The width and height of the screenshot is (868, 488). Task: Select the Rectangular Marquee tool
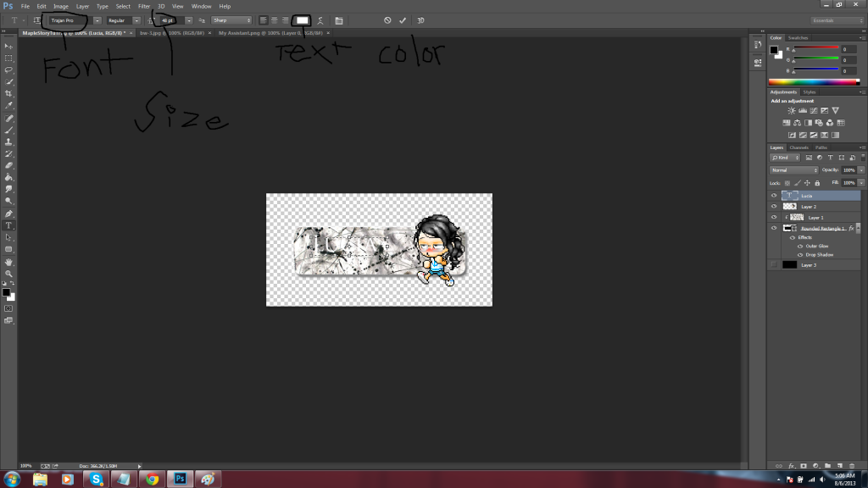[x=8, y=58]
